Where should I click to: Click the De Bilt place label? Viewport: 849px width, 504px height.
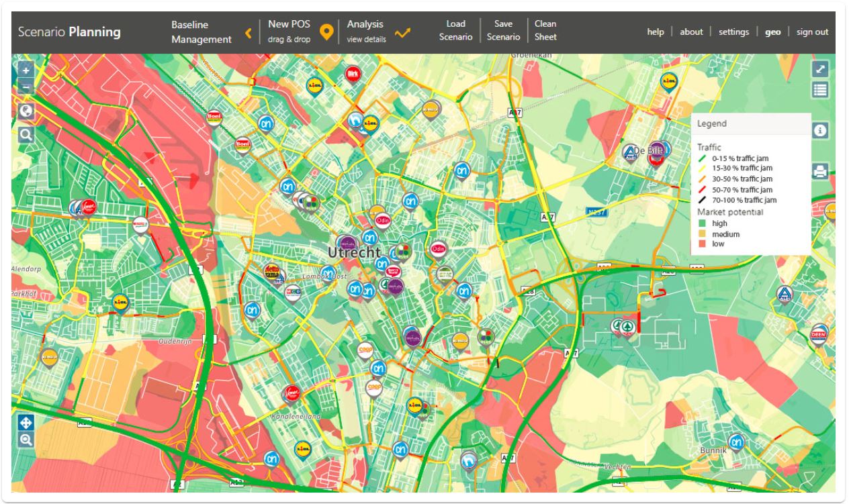648,151
